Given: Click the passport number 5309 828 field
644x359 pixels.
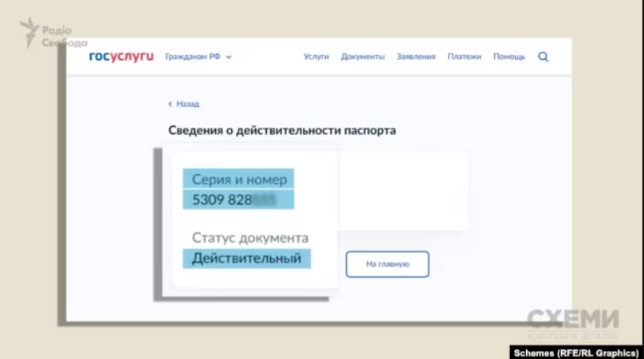Looking at the screenshot, I should pos(238,199).
